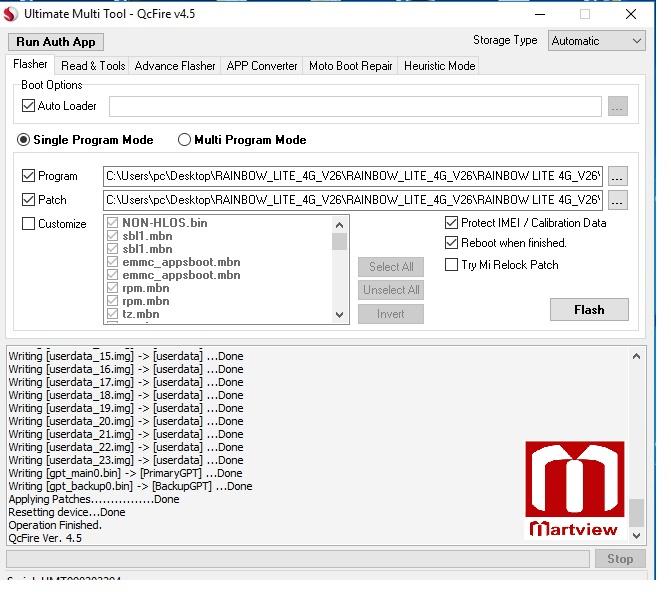Click 'Operation Finished.' log line
The image size is (671, 599).
click(x=55, y=525)
